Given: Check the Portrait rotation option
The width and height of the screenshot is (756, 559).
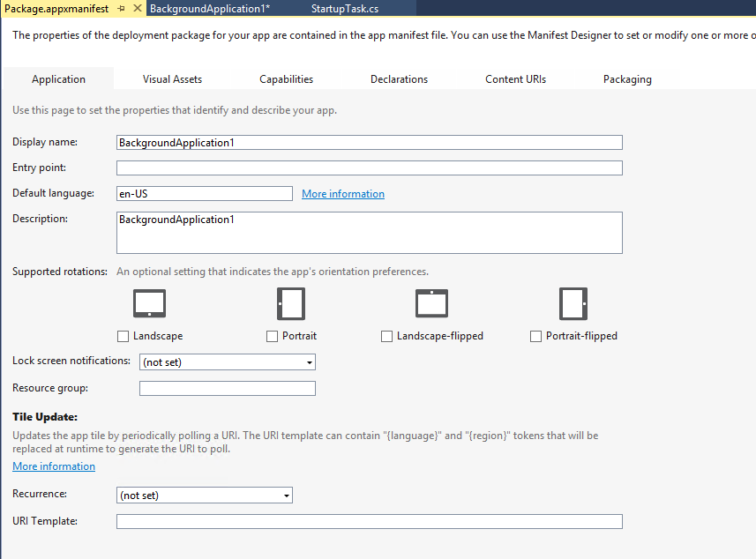Looking at the screenshot, I should [x=273, y=336].
